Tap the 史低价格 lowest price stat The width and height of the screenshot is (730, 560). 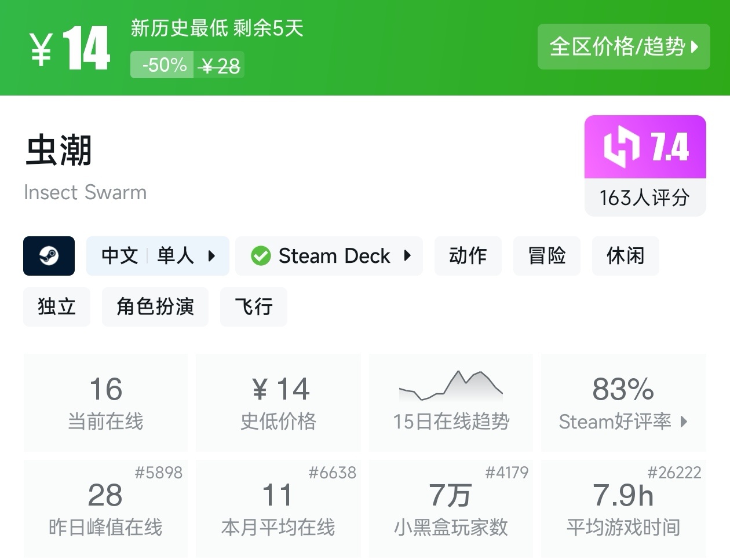point(278,402)
